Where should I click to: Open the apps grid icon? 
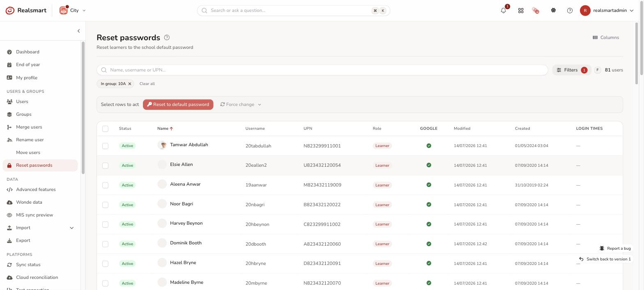coord(521,11)
